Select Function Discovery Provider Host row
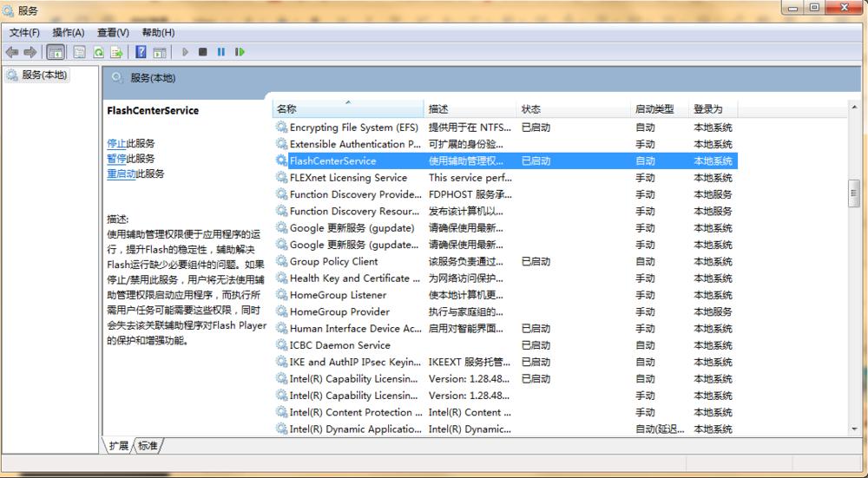Screen dimensions: 868x478 point(505,194)
